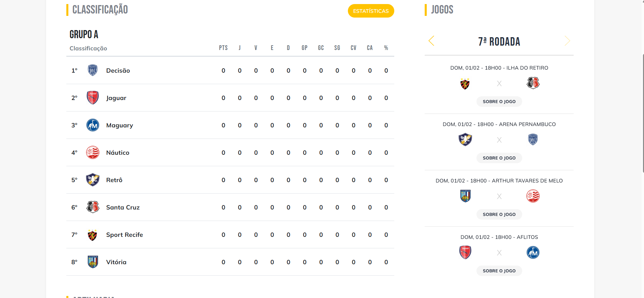Viewport: 644px width, 298px height.
Task: Click the Náutico crest in the standings
Action: [92, 152]
